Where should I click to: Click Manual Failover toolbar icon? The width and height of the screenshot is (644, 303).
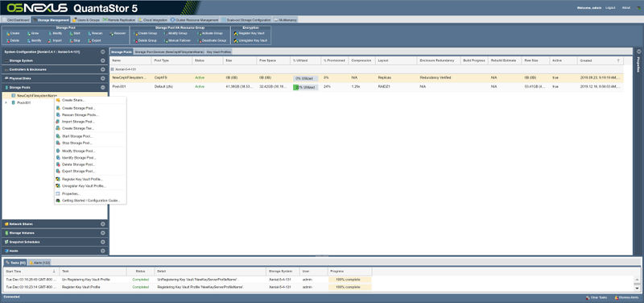pos(166,41)
